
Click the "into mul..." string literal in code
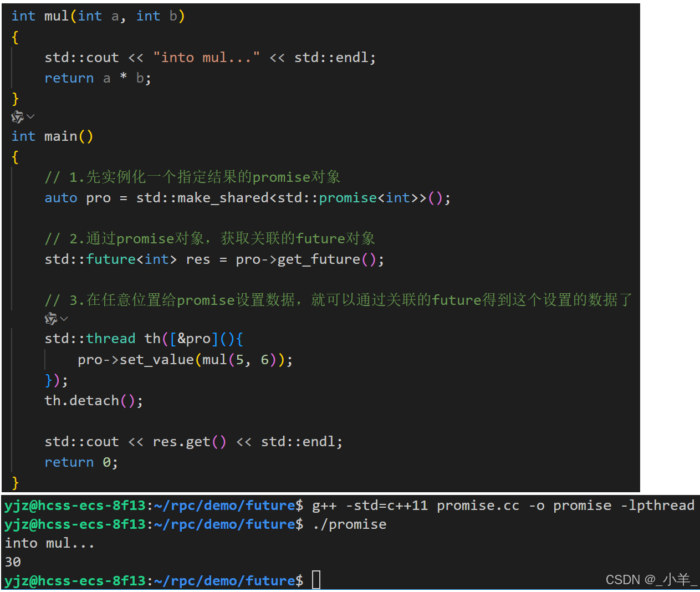[206, 58]
